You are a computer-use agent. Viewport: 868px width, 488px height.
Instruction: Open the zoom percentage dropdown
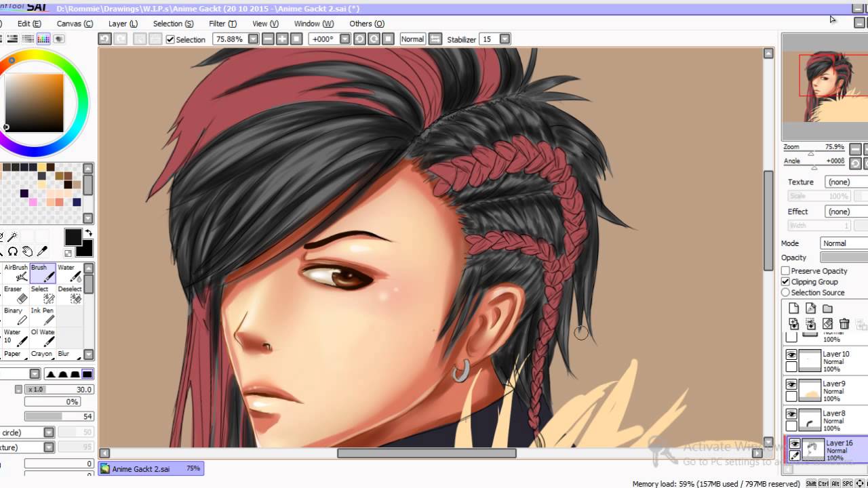tap(253, 39)
